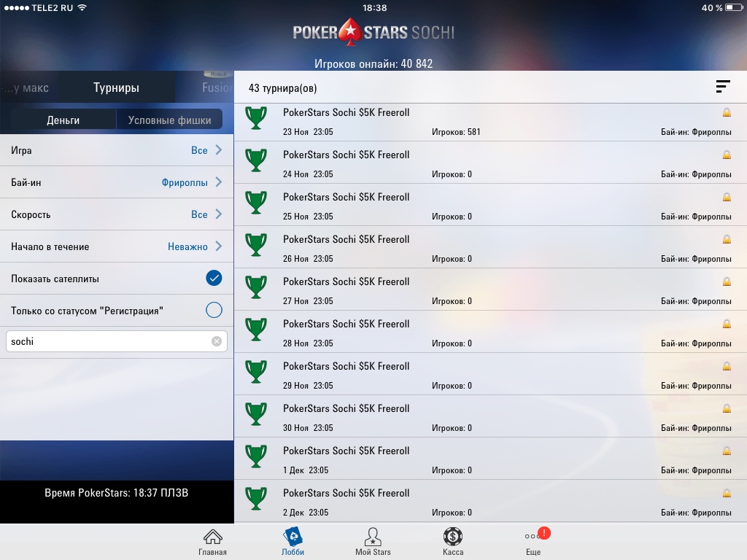Viewport: 747px width, 560px height.
Task: Open Freeroll starting 25 Ноя 23:05
Action: [x=490, y=205]
